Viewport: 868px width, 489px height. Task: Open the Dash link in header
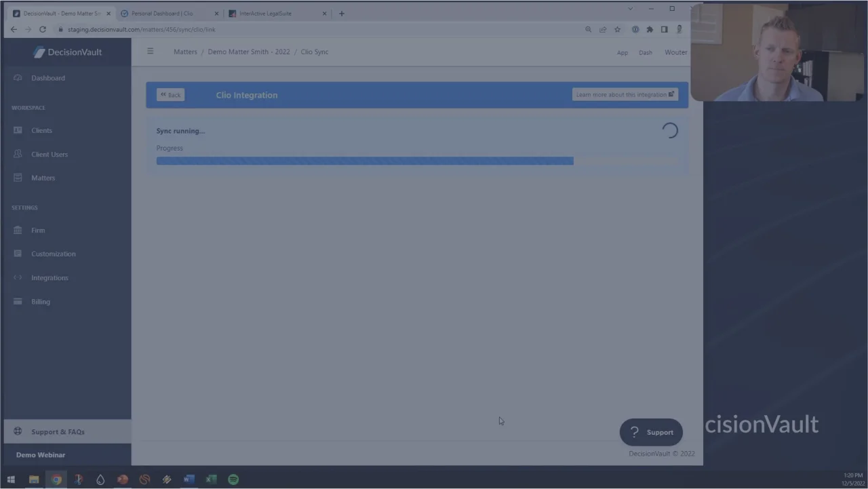point(646,52)
